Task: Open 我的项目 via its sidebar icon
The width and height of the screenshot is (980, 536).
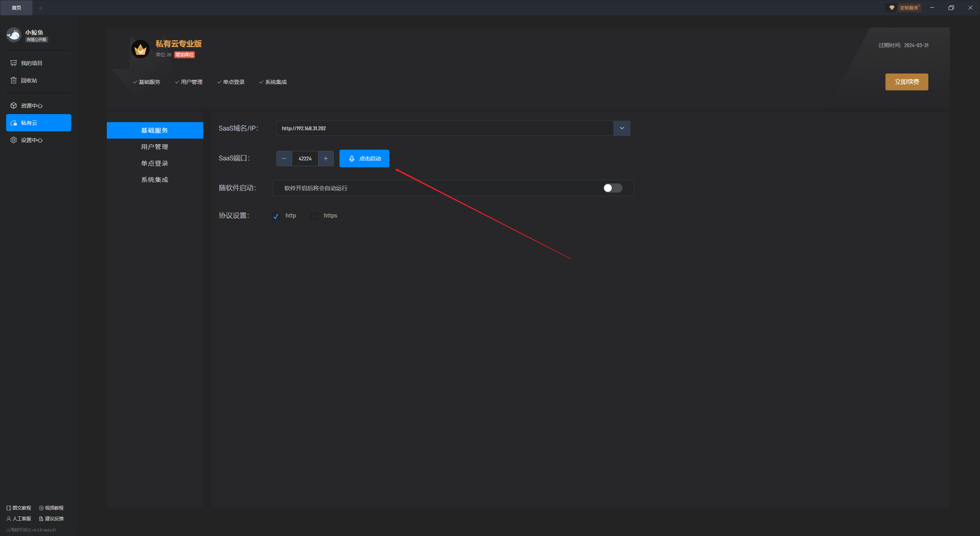Action: 14,63
